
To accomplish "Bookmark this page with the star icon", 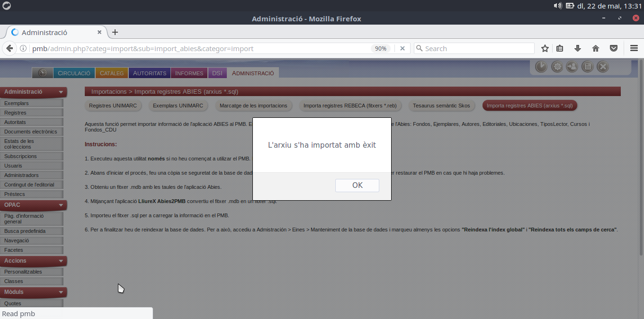I will coord(545,48).
